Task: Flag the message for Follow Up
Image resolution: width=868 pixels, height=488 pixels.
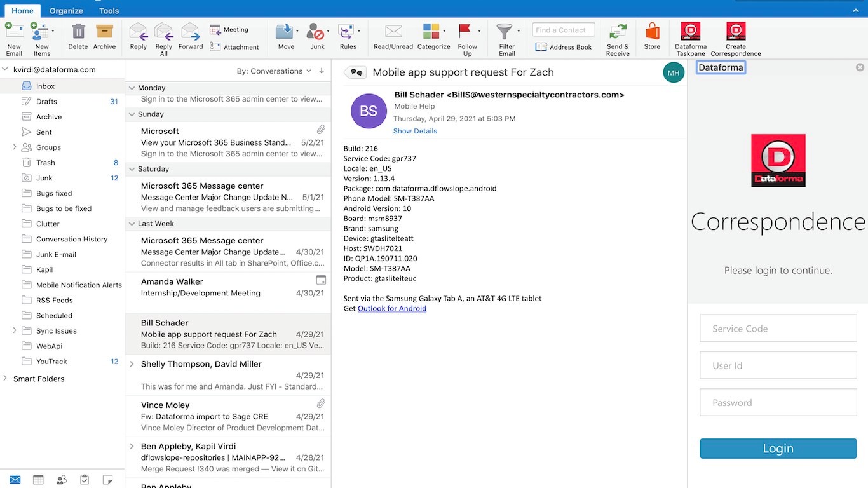Action: (x=467, y=39)
